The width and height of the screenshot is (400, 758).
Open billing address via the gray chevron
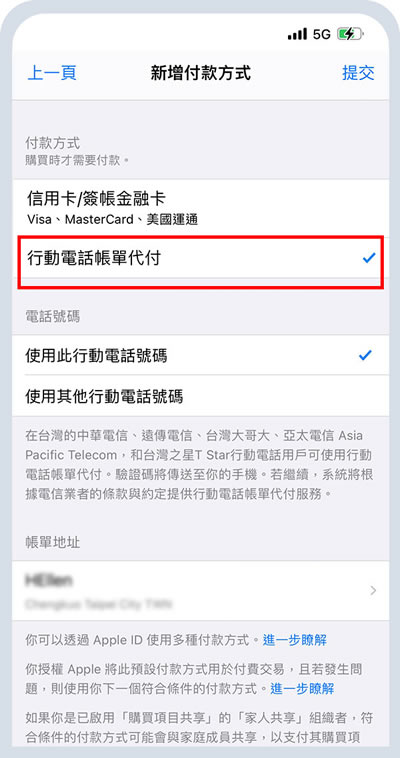(373, 590)
